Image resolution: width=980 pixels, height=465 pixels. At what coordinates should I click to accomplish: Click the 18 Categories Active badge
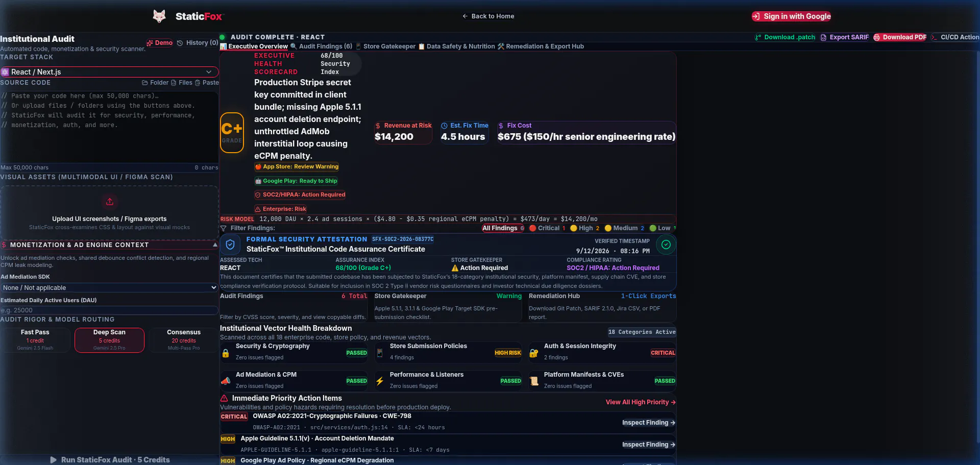(x=642, y=332)
